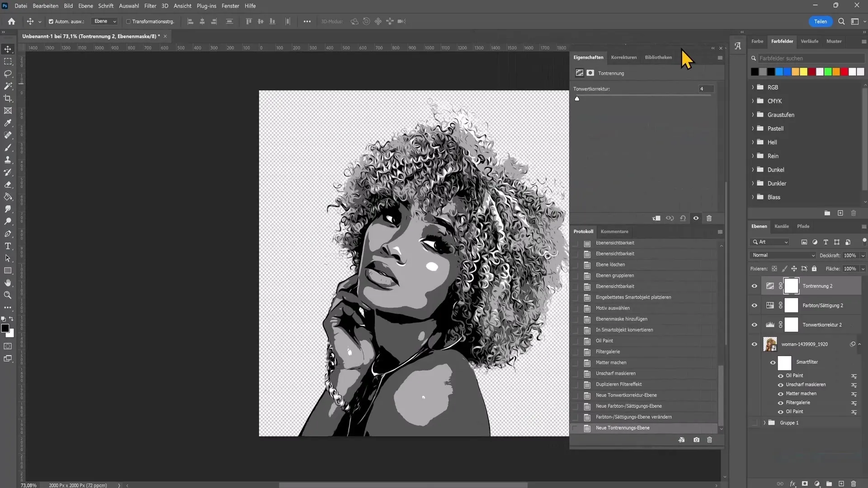
Task: Click the Neue Tontrennungs-Ebene button
Action: 623,427
